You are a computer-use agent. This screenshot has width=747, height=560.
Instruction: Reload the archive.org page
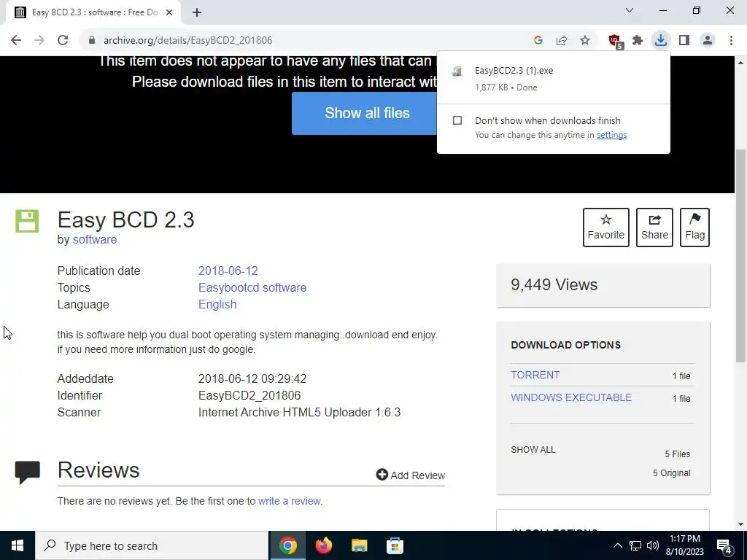(63, 41)
